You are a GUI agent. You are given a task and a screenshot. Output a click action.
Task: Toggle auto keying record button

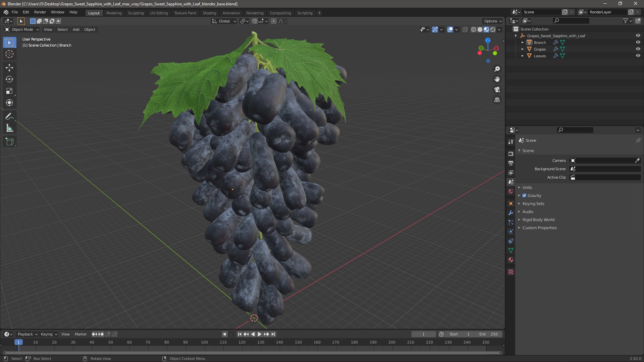[x=224, y=334]
